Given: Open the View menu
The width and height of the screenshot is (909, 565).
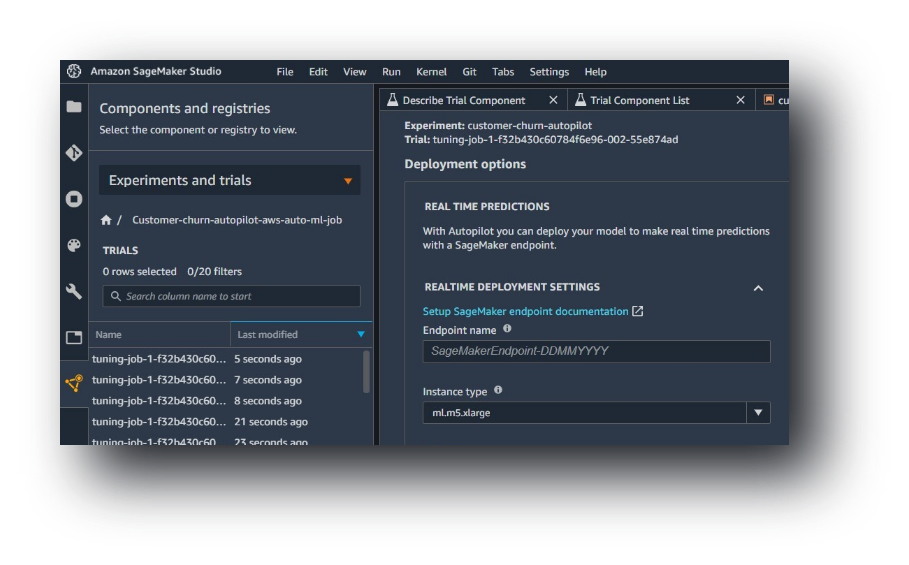Looking at the screenshot, I should point(355,72).
